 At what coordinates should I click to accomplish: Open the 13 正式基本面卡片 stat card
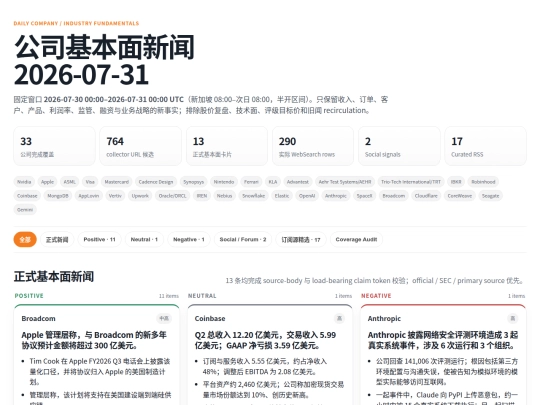227,146
